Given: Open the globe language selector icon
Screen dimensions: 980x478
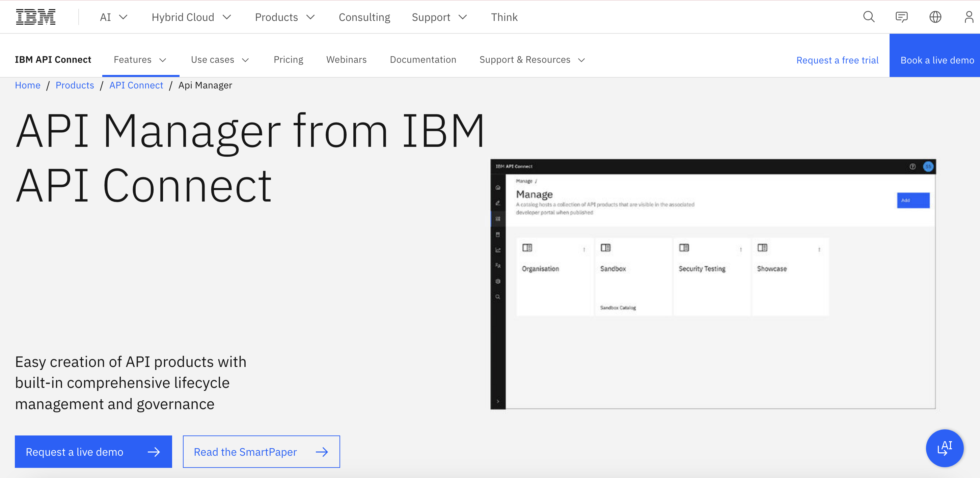Looking at the screenshot, I should [x=935, y=17].
